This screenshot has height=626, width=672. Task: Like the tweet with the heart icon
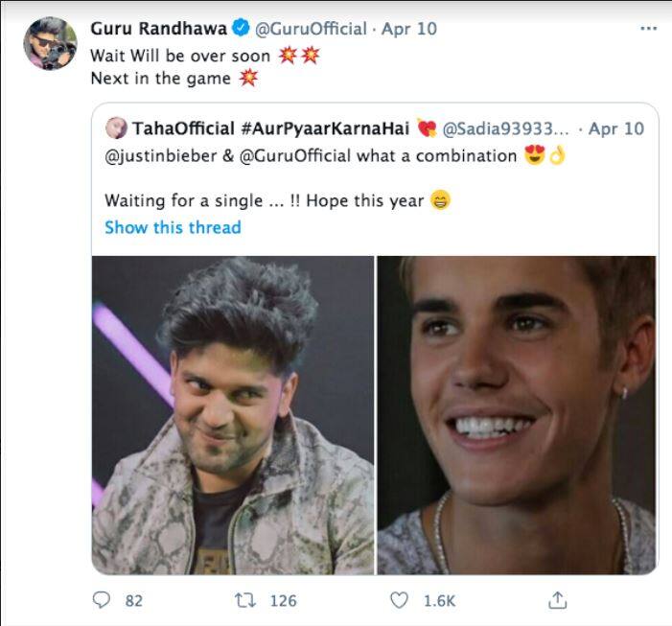[x=399, y=600]
